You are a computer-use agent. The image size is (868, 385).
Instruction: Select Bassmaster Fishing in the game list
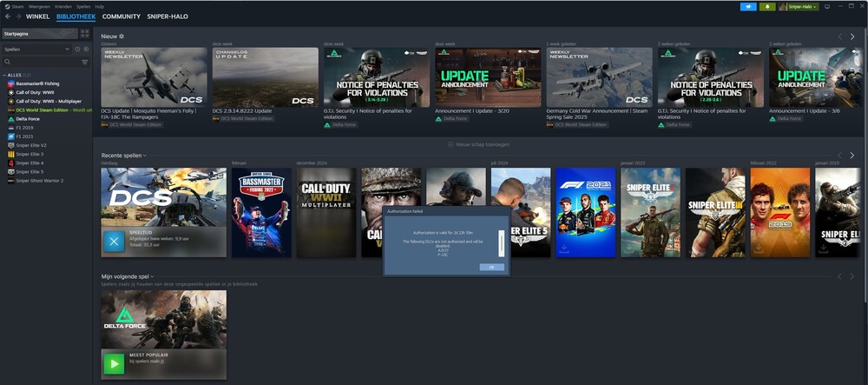pos(37,83)
